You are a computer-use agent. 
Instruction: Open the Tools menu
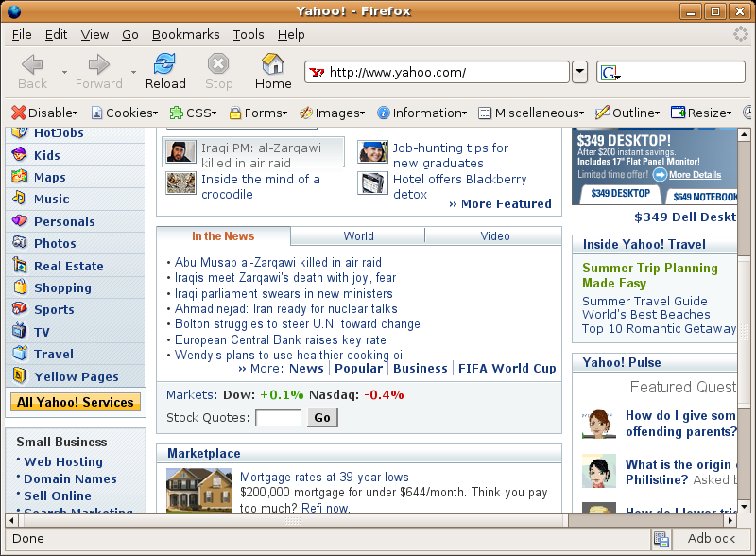[x=249, y=35]
